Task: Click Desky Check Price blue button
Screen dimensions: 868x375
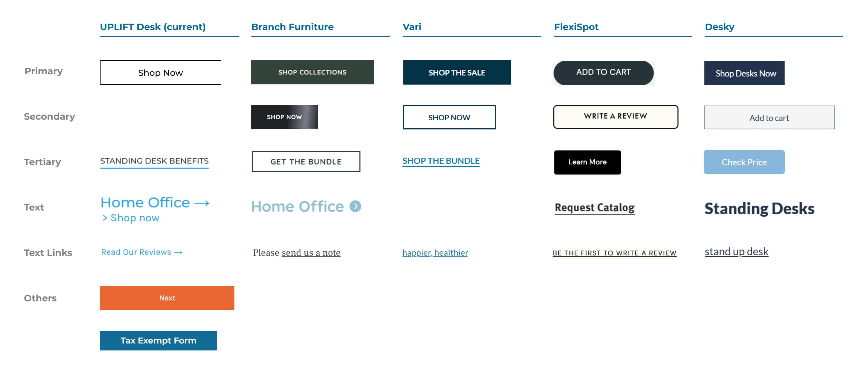Action: pos(744,162)
